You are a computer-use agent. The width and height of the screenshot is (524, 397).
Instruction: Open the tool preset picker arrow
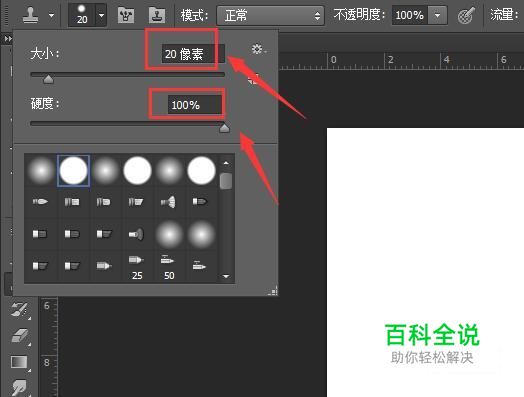point(51,15)
